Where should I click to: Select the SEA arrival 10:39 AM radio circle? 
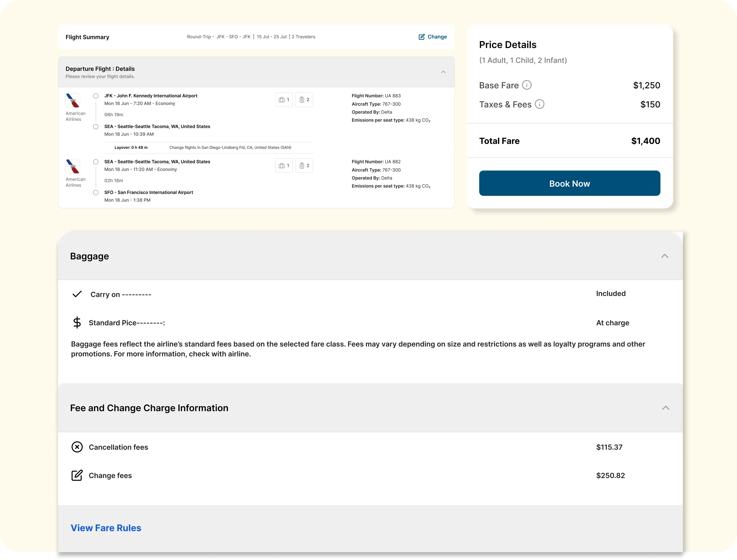coord(96,127)
